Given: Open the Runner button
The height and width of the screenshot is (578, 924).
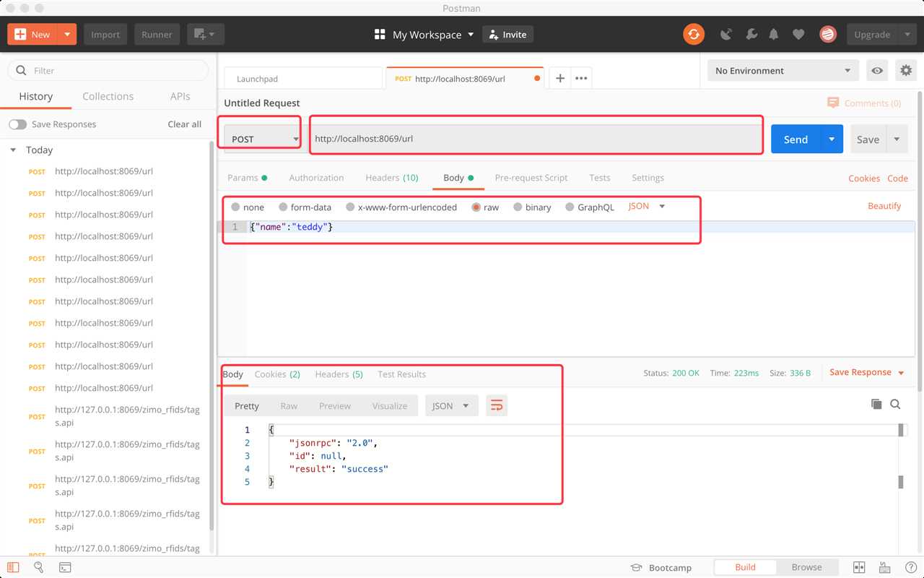Looking at the screenshot, I should pos(157,34).
